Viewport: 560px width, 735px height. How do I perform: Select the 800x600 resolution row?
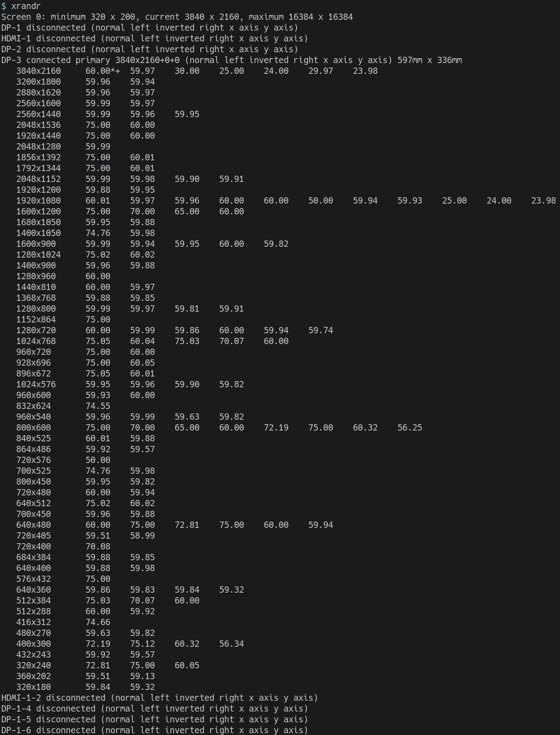click(x=219, y=428)
